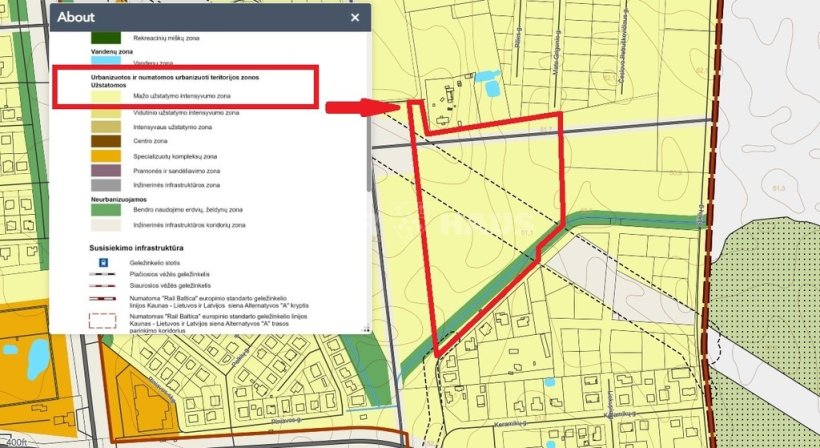820x448 pixels.
Task: Click the About panel title bar
Action: click(200, 17)
